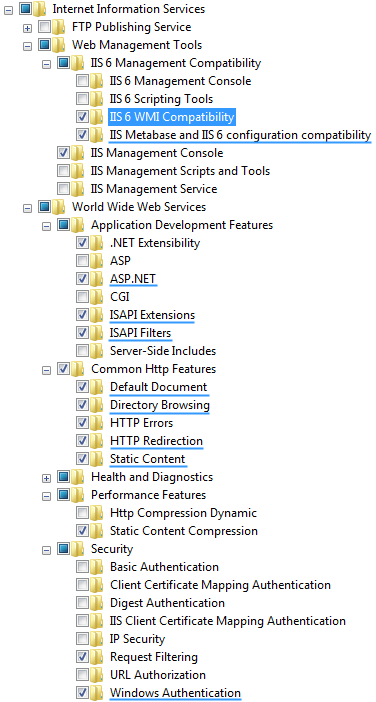Screen dimensions: 376x702
Task: Check the FTP Publishing Service checkbox
Action: [x=44, y=27]
